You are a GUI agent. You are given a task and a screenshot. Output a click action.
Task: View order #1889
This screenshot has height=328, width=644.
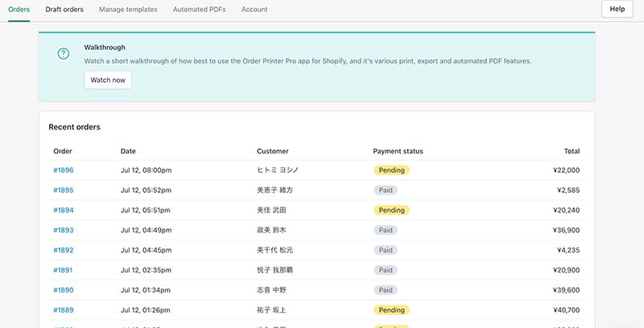coord(64,310)
